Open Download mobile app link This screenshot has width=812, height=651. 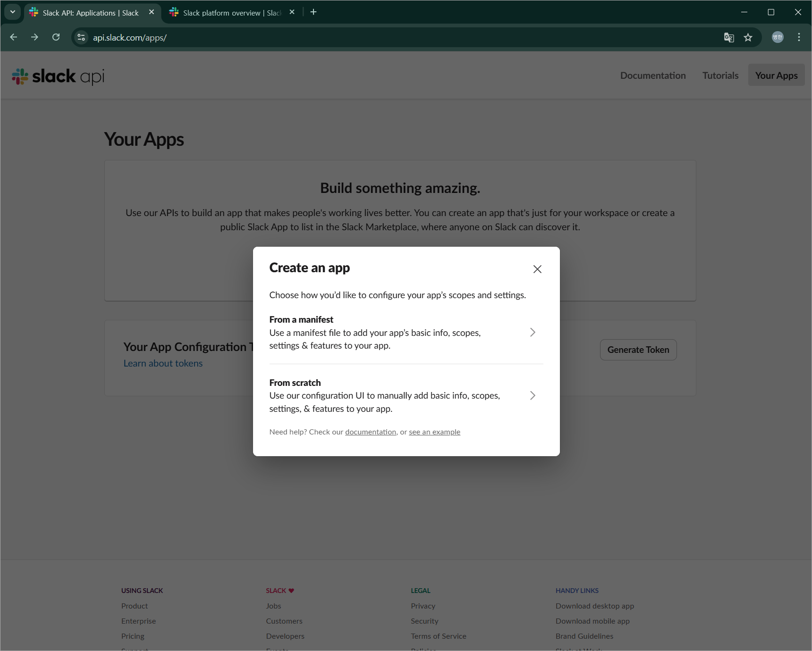pos(592,621)
